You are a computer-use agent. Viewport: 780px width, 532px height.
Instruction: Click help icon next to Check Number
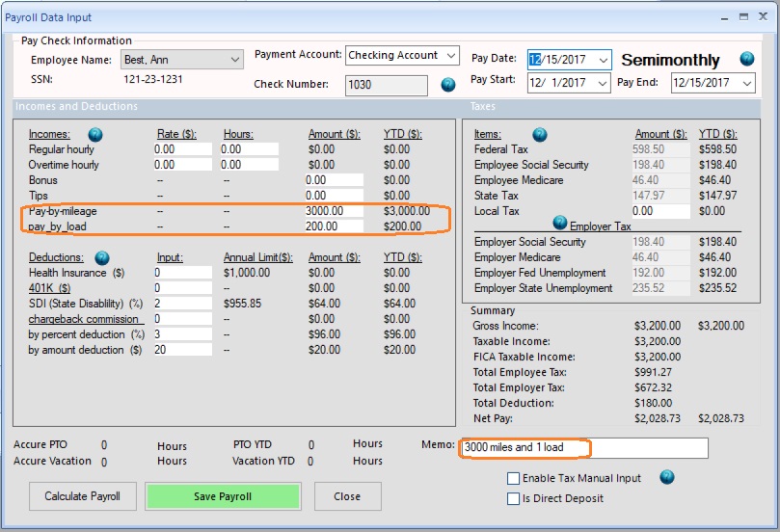[x=447, y=85]
